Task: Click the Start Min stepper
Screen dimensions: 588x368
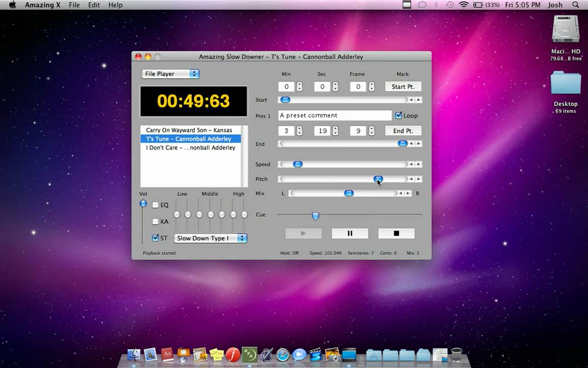Action: (299, 87)
